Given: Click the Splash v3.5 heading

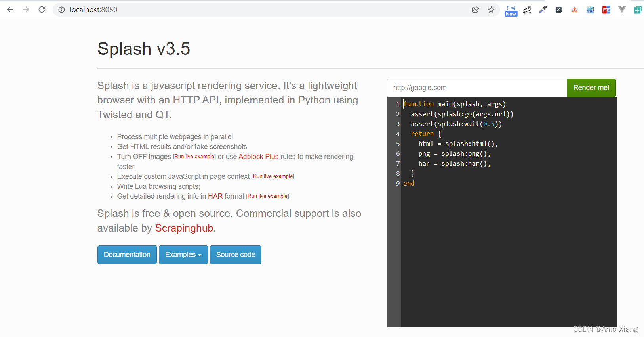Looking at the screenshot, I should pyautogui.click(x=144, y=49).
